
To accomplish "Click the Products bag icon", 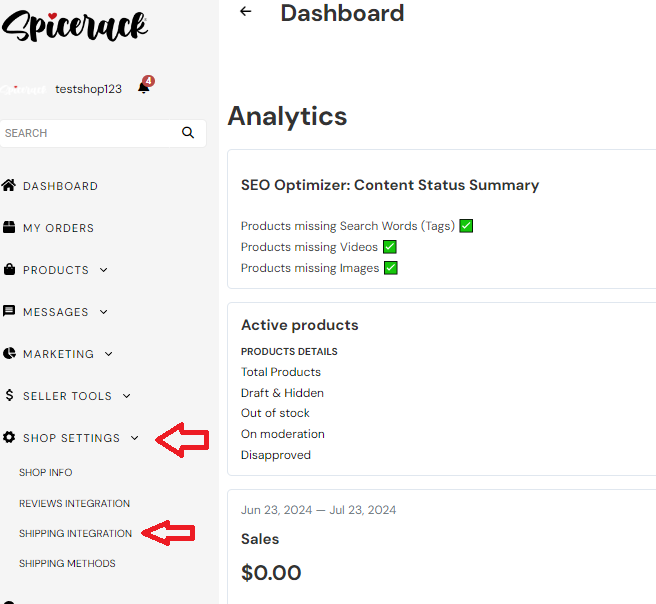I will click(x=9, y=270).
